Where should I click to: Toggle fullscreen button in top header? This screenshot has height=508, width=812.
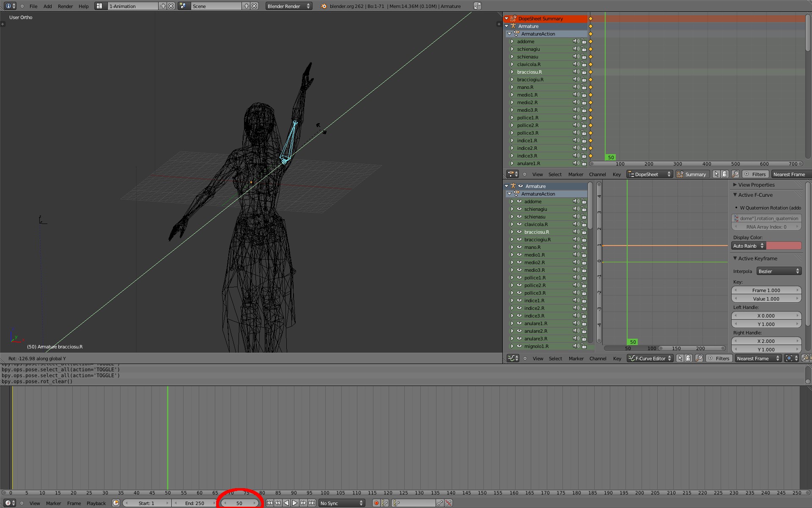pyautogui.click(x=477, y=6)
